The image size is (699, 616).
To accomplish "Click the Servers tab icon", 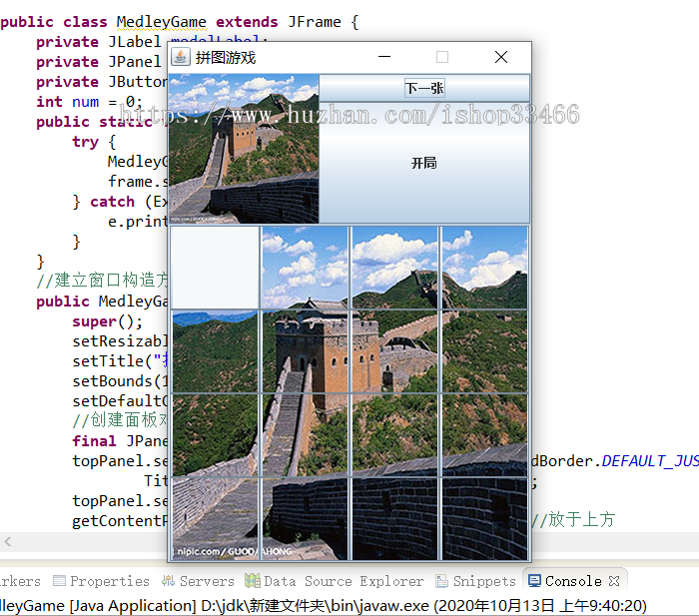I will click(x=168, y=581).
